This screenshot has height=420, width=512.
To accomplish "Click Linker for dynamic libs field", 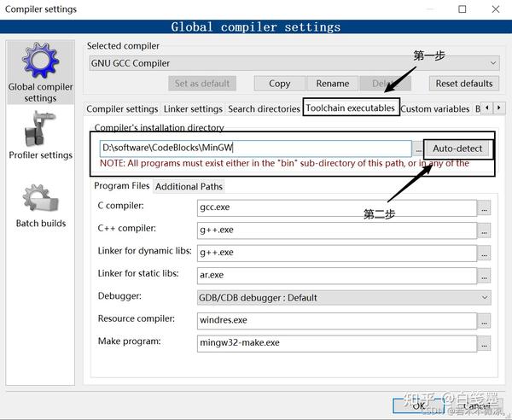I will pos(337,253).
